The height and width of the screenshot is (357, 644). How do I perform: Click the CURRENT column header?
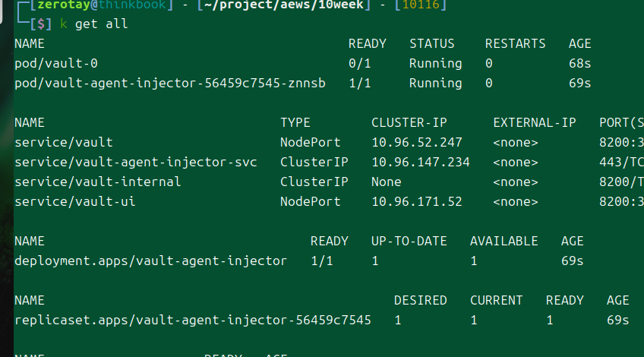[497, 300]
